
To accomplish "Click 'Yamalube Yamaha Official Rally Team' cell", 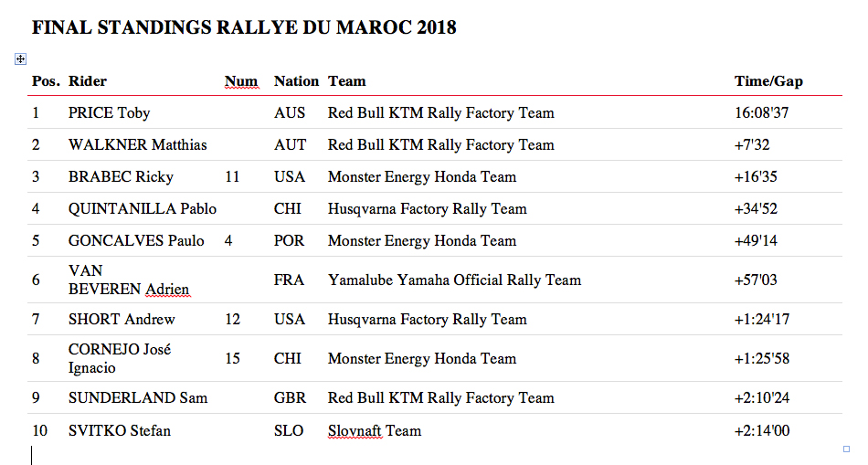I will click(x=454, y=280).
